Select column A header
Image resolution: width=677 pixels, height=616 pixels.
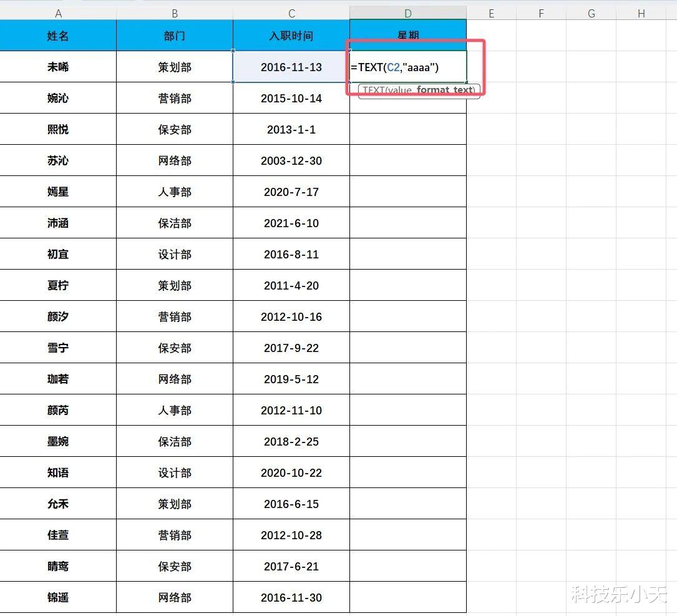58,13
